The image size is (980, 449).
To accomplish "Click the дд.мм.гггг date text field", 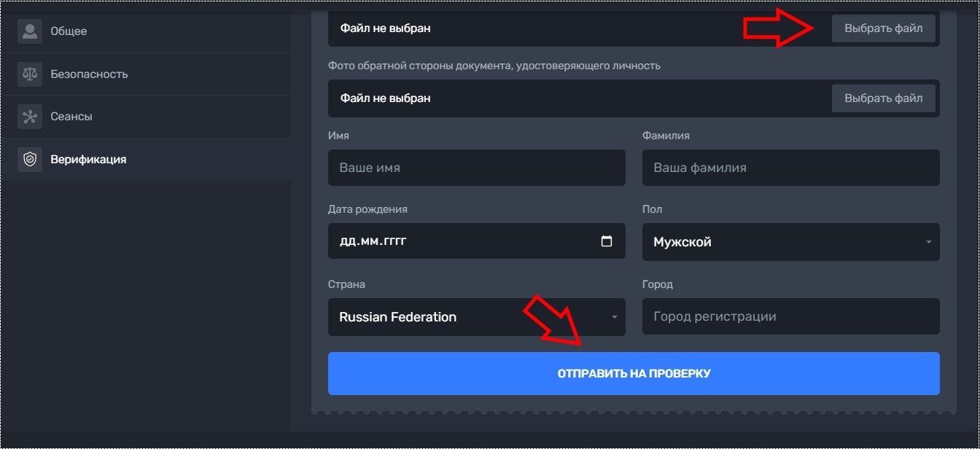I will pos(373,241).
